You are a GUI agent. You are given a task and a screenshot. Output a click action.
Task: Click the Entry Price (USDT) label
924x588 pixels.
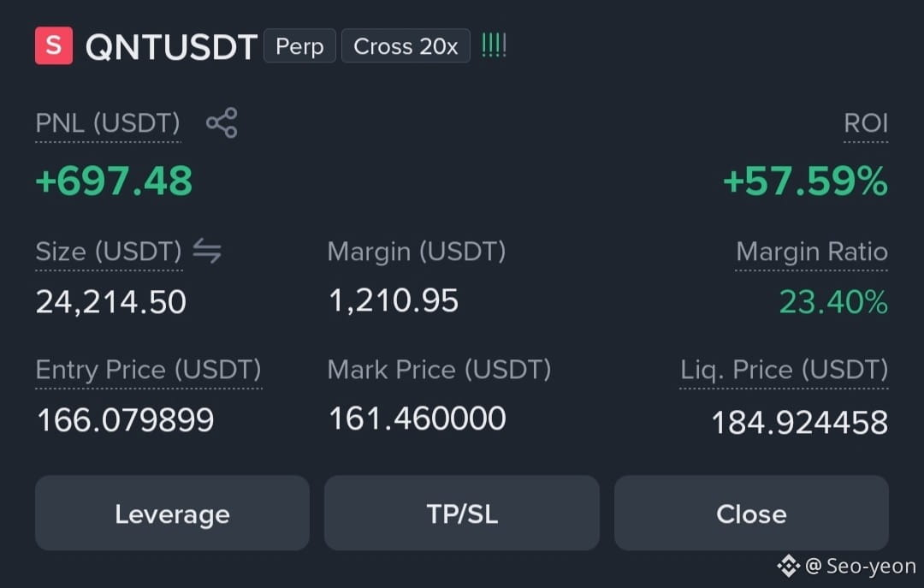[x=149, y=370]
